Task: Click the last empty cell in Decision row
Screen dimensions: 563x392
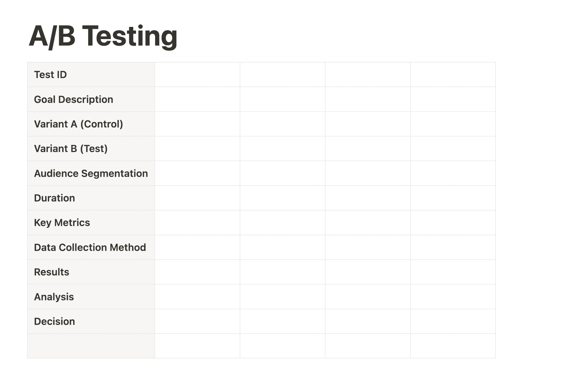Action: 453,321
